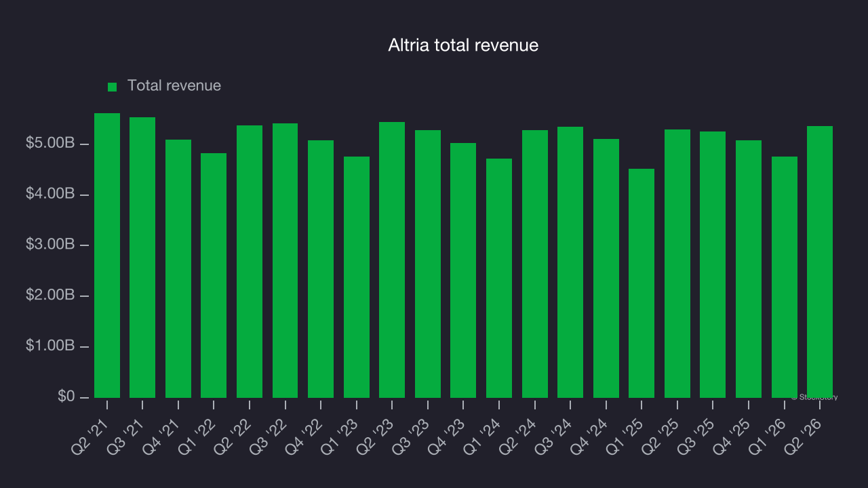Select the Q3 '24 revenue bar
The image size is (868, 488).
[570, 262]
